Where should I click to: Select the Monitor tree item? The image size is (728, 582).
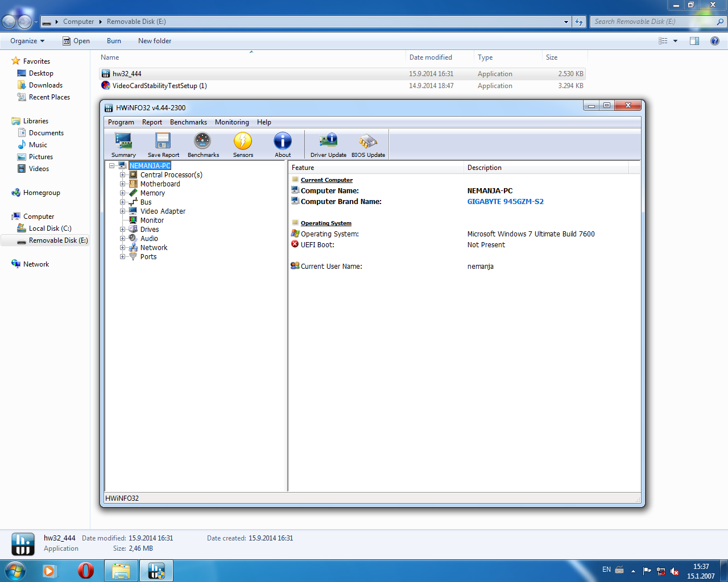point(152,221)
